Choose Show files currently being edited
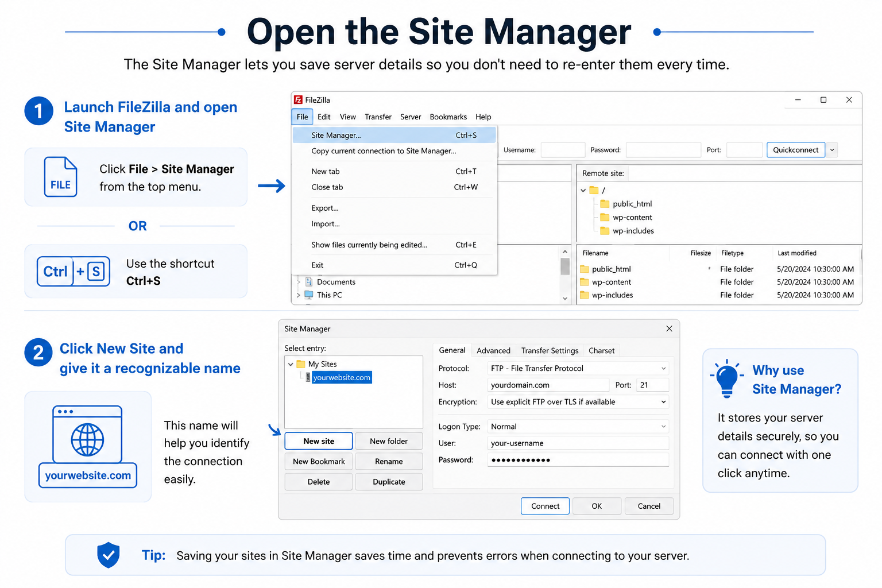The height and width of the screenshot is (588, 882). coord(394,245)
